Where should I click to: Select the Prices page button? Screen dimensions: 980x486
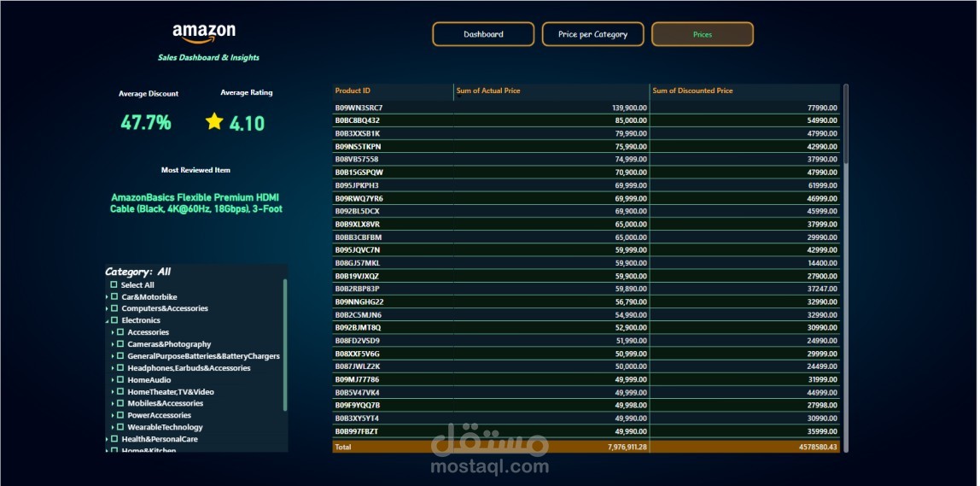703,34
